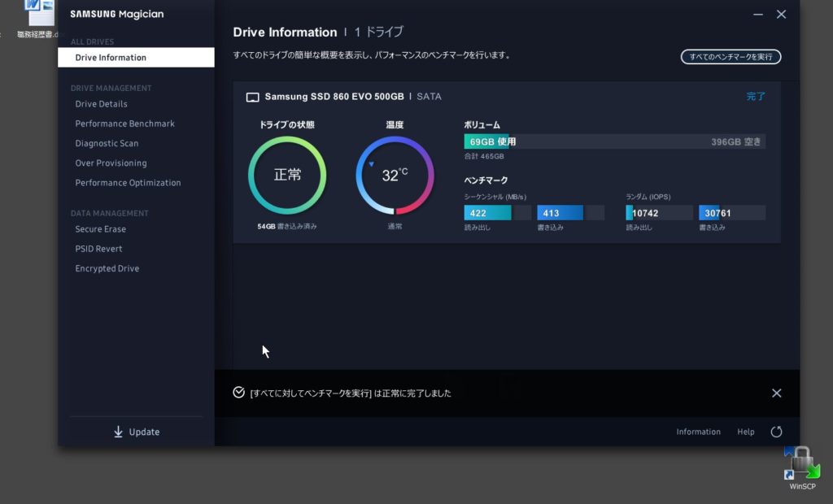Click the random write 30761 bar
Viewport: 833px width, 504px height.
(732, 213)
